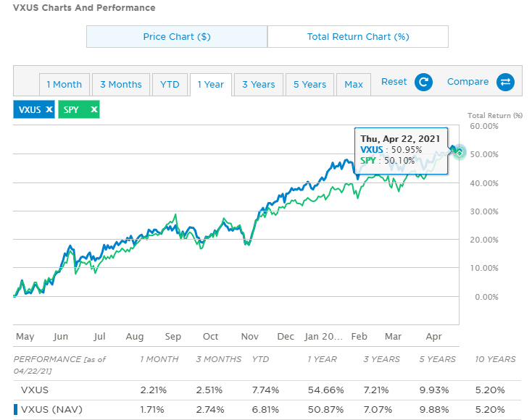Click the VXUS (NAV) row label
Image resolution: width=532 pixels, height=420 pixels.
point(51,410)
